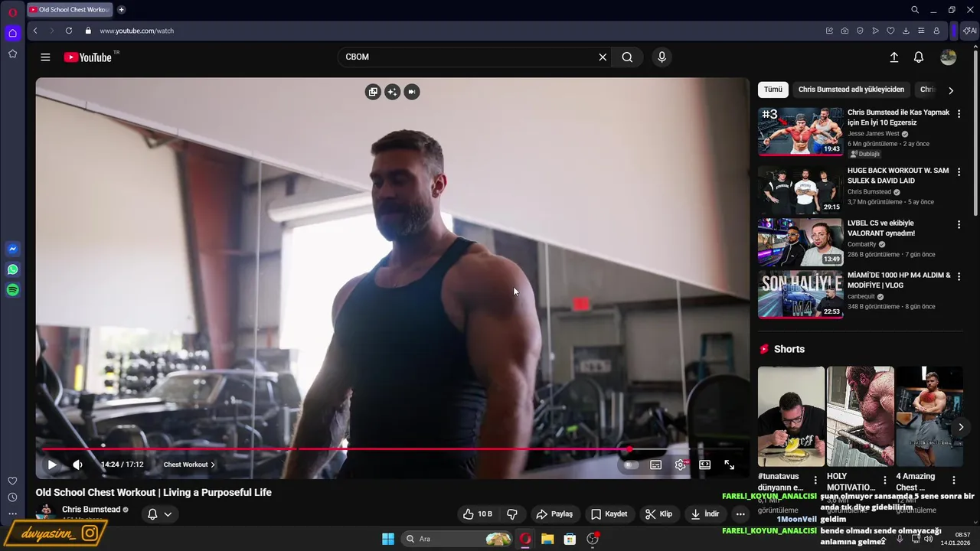This screenshot has height=551, width=980.
Task: Open Opera AI assistant button
Action: 969,31
